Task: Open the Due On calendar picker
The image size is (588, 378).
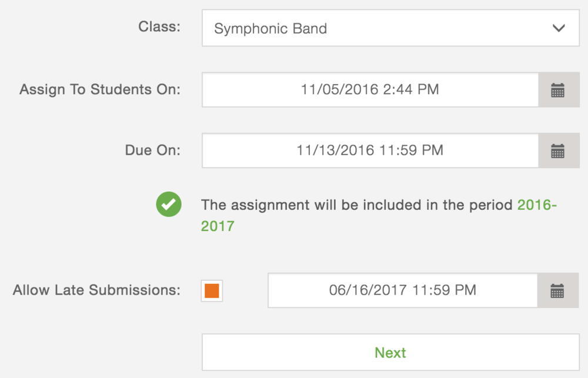Action: point(559,150)
